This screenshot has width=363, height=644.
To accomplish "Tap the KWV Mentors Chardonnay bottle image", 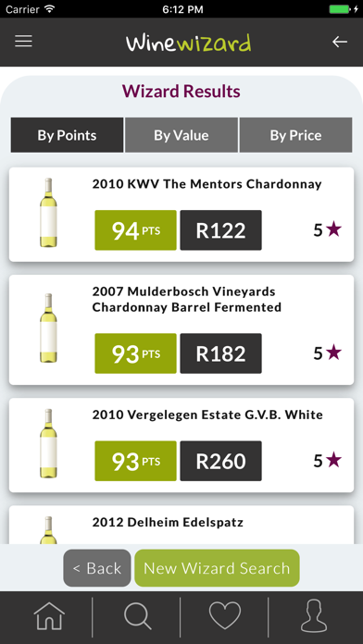I will (48, 213).
